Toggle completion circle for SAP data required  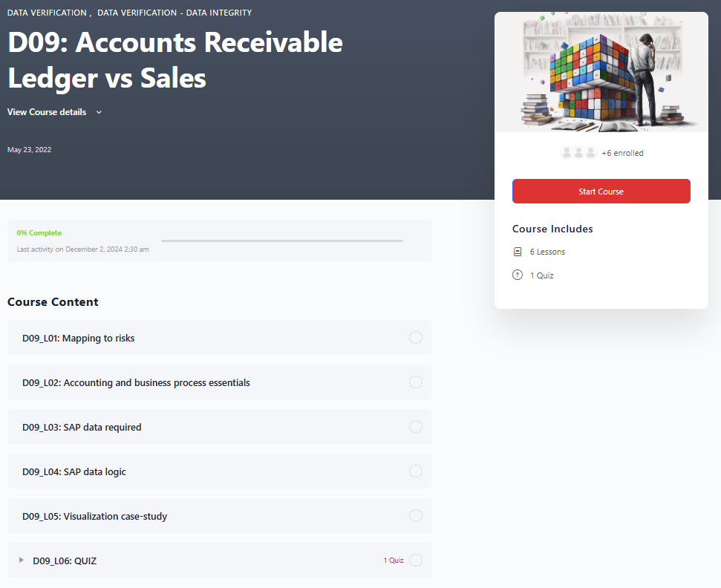(416, 427)
